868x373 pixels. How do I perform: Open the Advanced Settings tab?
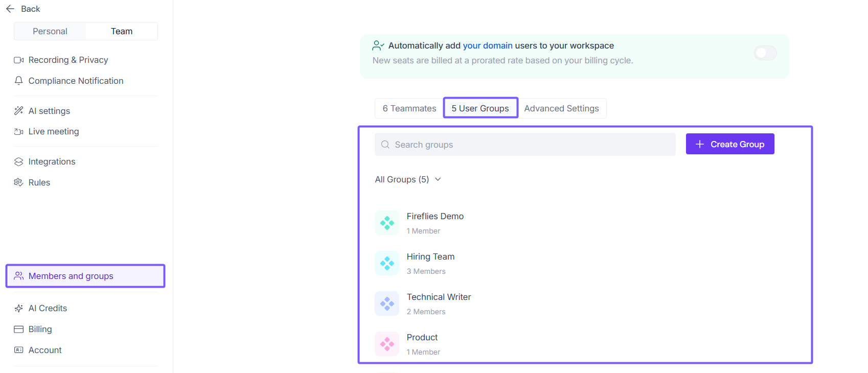pyautogui.click(x=561, y=108)
